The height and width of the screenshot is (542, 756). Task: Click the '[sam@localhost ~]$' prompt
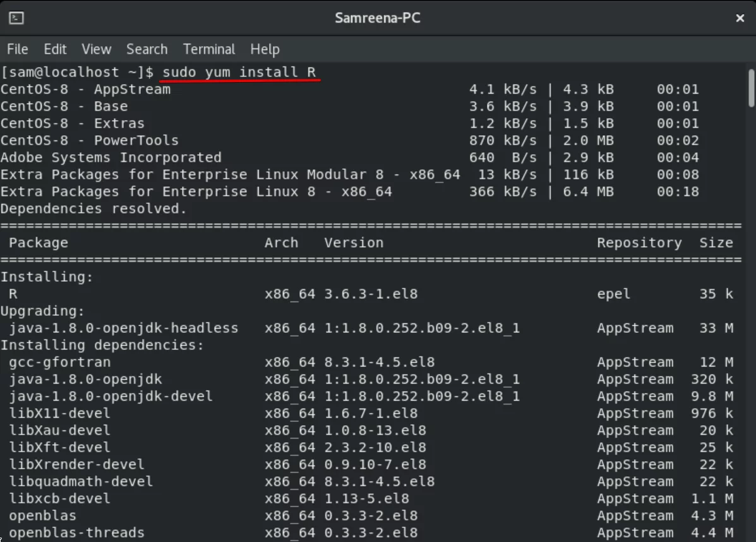pyautogui.click(x=77, y=73)
